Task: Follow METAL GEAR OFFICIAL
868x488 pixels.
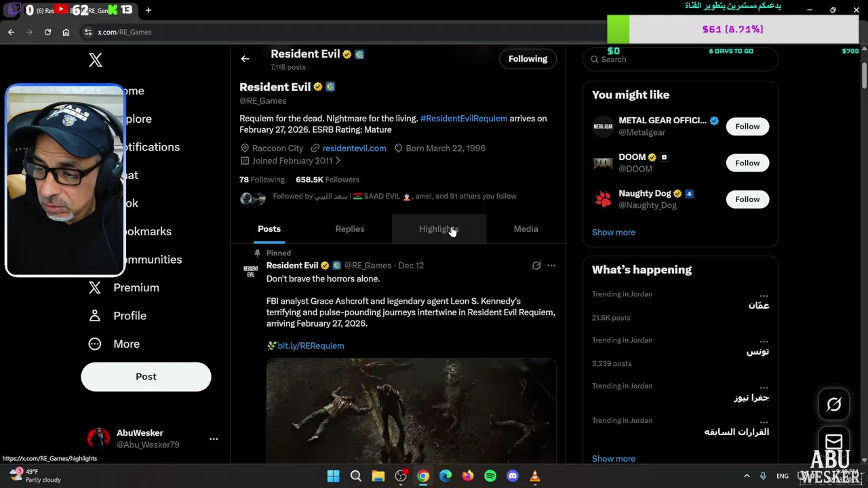Action: 747,126
